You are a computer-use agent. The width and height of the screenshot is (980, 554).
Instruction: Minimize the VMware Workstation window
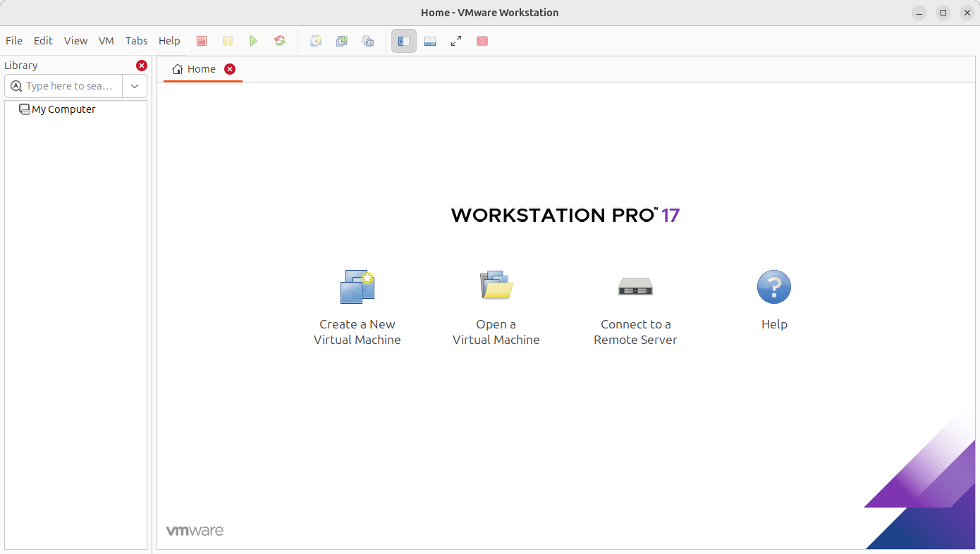[919, 13]
